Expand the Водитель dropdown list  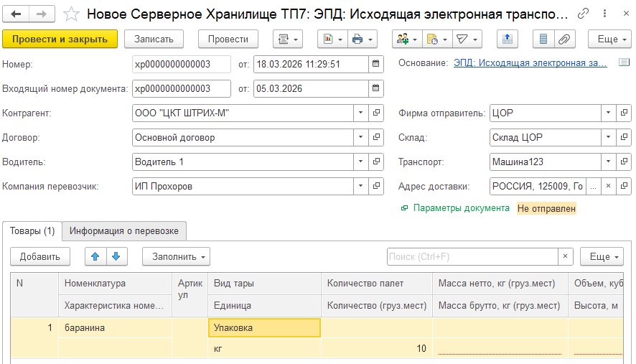click(360, 162)
